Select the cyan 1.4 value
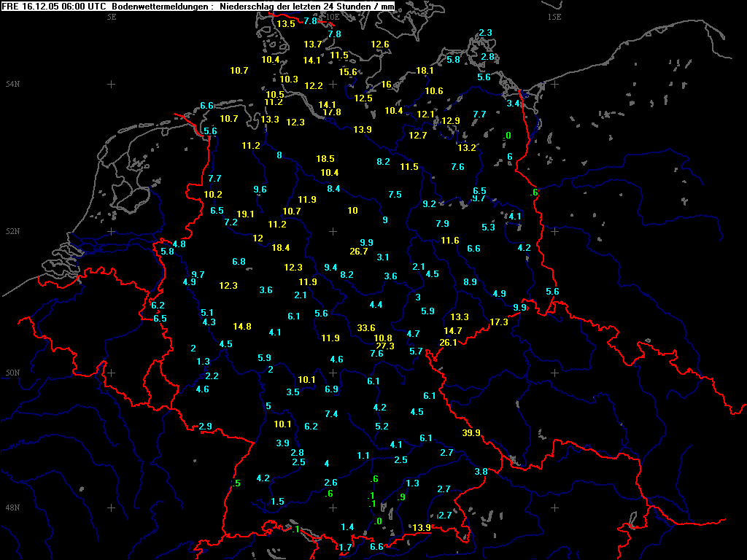747x560 pixels. point(347,526)
